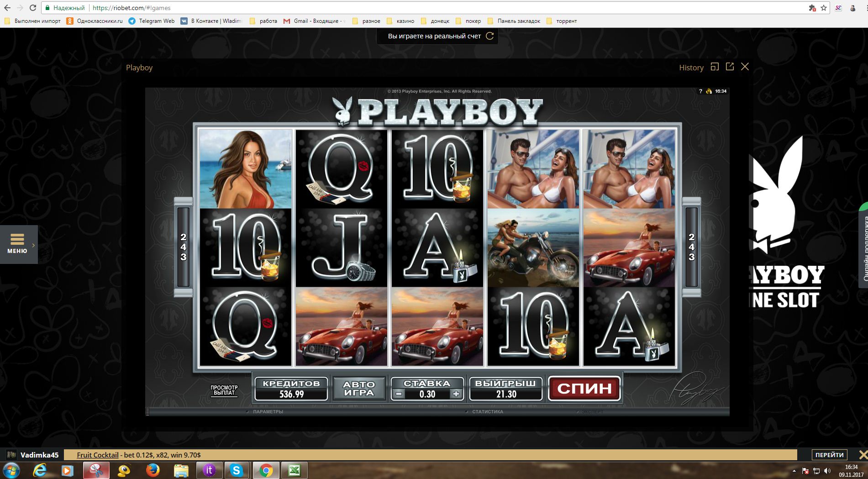Click the system clock showing 16:34
Viewport: 868px width, 479px height.
coord(851,471)
